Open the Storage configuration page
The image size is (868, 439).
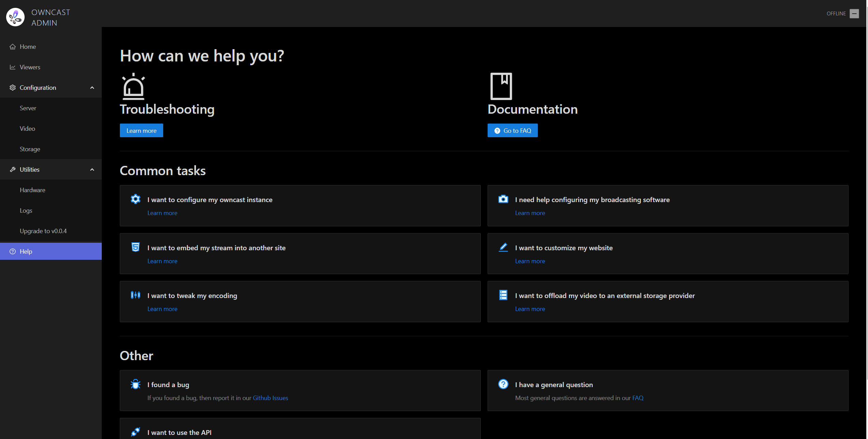tap(30, 149)
